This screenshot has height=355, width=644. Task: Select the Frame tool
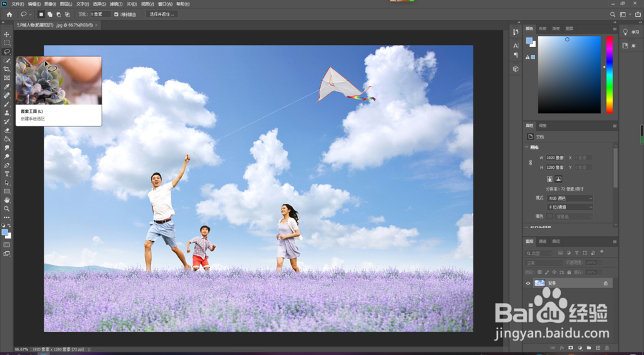point(6,78)
